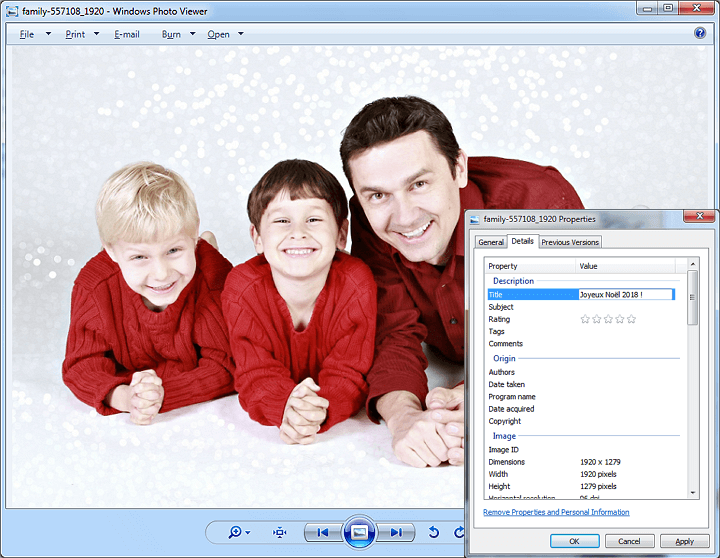Click the Cancel button
720x558 pixels.
629,541
